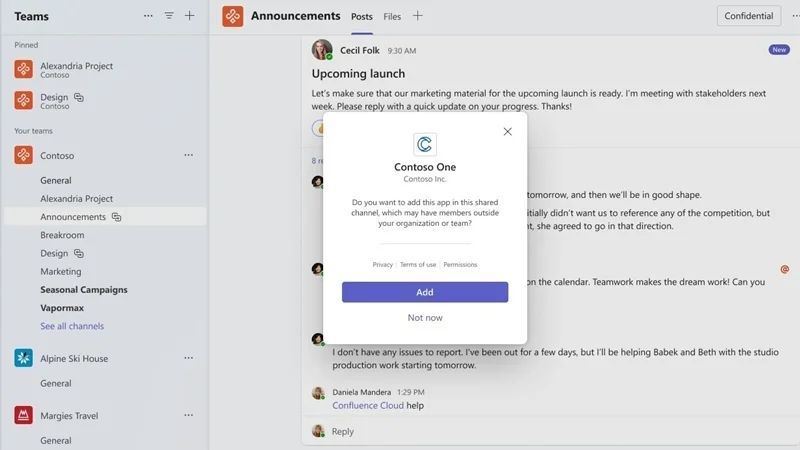The width and height of the screenshot is (800, 450).
Task: Close the Contoso One dialog
Action: click(x=508, y=132)
